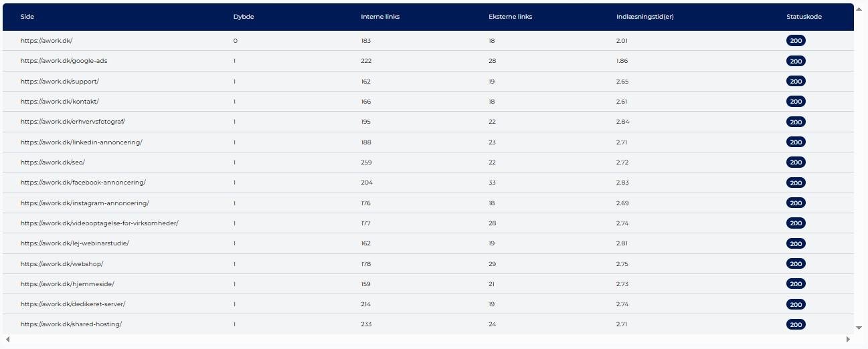Open the google-ads page URL
The width and height of the screenshot is (868, 349).
pos(64,61)
